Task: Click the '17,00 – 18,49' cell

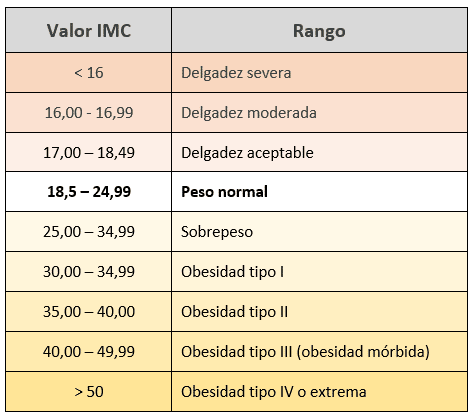Action: point(89,152)
